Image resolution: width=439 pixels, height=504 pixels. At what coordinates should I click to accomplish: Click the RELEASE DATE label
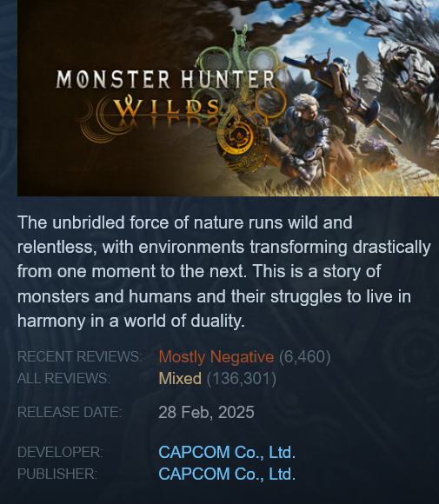(x=70, y=412)
